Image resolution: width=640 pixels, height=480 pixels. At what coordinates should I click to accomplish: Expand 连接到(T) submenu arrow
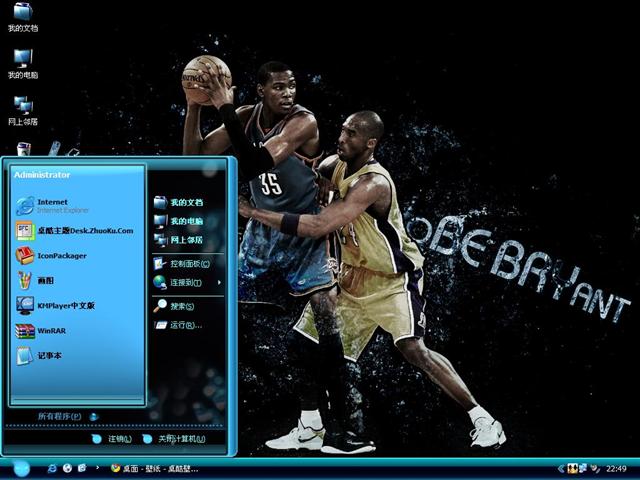(220, 282)
